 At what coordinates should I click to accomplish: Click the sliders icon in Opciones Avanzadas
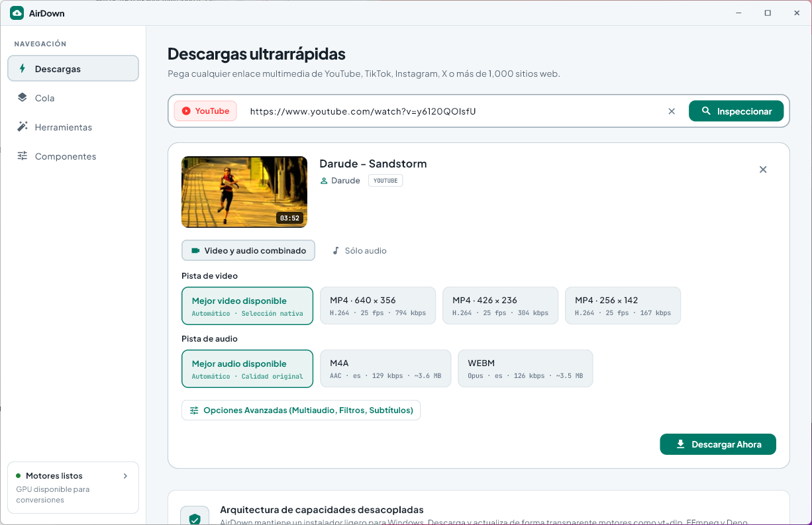194,410
